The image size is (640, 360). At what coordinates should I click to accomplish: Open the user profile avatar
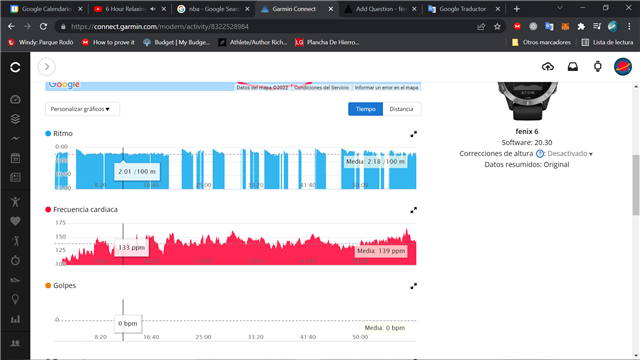tap(623, 67)
